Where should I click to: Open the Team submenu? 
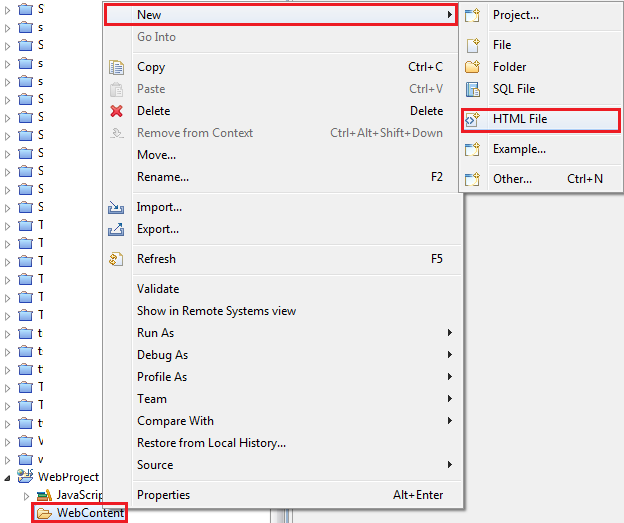pyautogui.click(x=281, y=399)
